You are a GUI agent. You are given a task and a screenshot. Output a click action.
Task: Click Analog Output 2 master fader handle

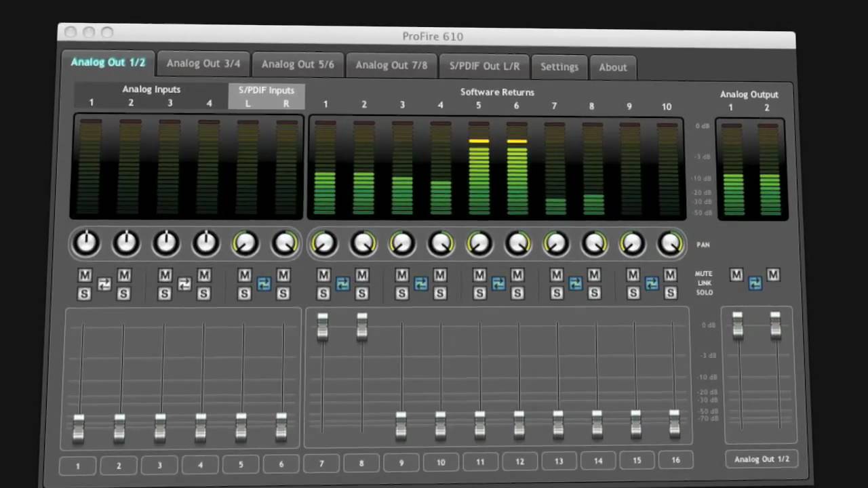[x=776, y=325]
